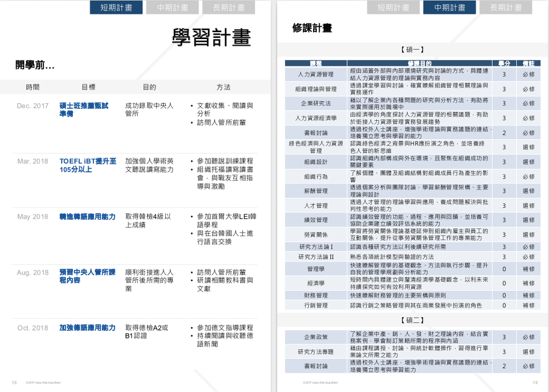Select the 綠色經濟與人力資源管理 course cell
This screenshot has width=549, height=392.
[316, 147]
